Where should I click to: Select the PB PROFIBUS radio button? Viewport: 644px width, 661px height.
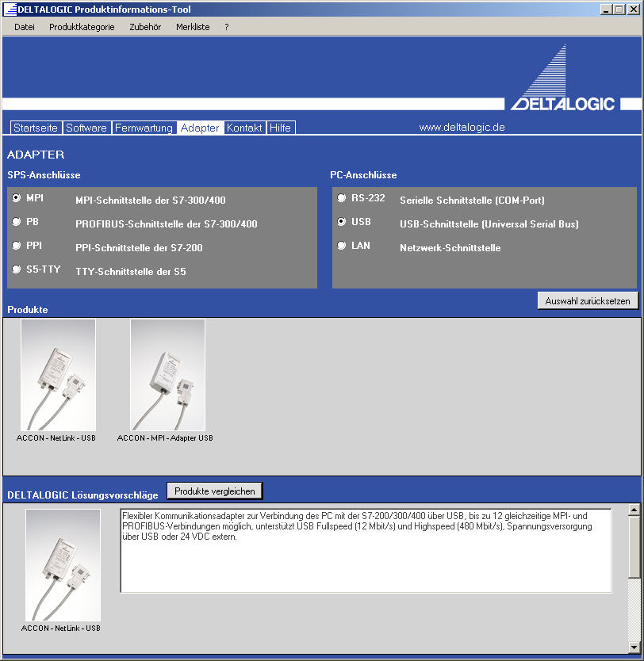(17, 221)
